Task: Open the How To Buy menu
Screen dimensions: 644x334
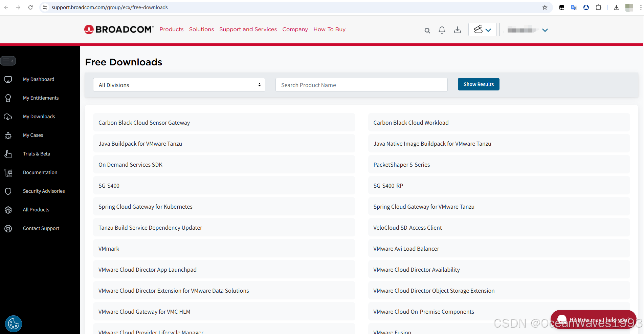Action: [x=329, y=29]
